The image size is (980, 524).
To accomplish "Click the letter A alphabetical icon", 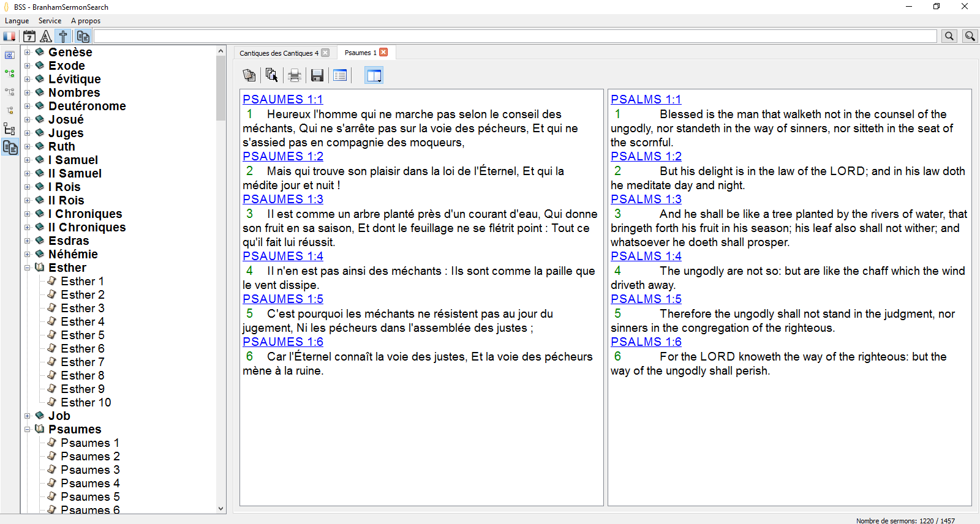I will point(46,36).
